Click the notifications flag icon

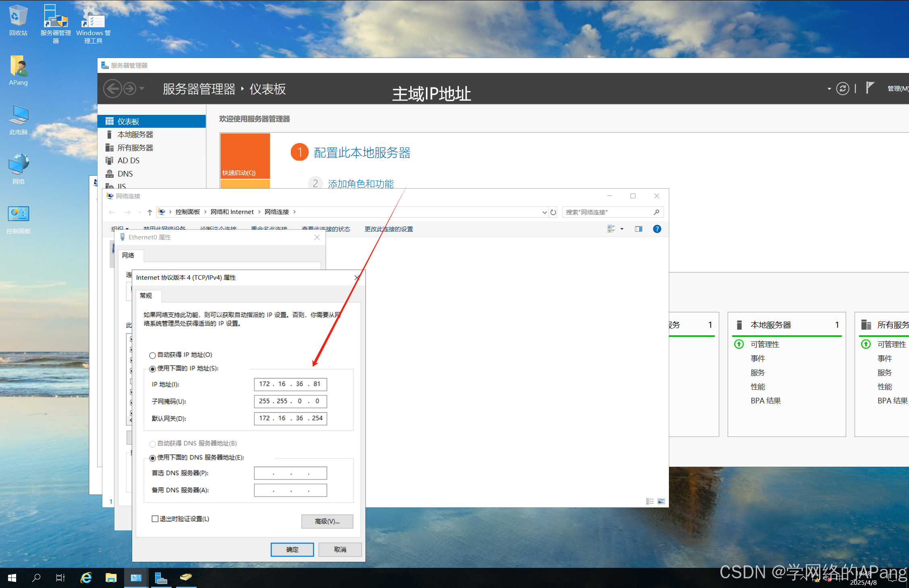point(870,87)
